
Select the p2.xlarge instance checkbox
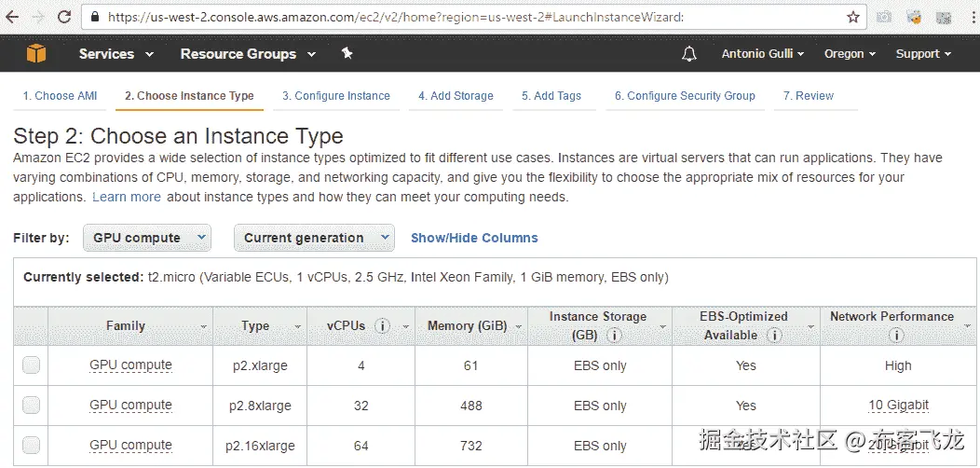(32, 365)
